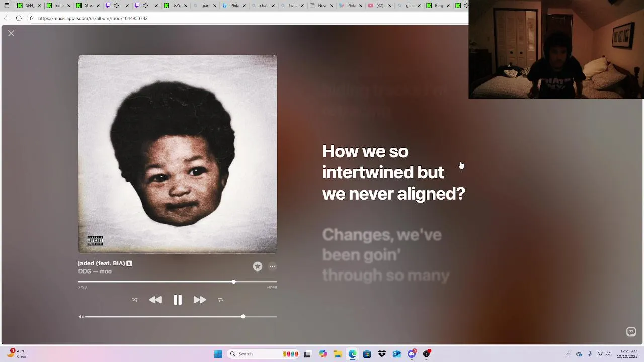Click the volume slider knob
644x362 pixels.
pos(243,317)
